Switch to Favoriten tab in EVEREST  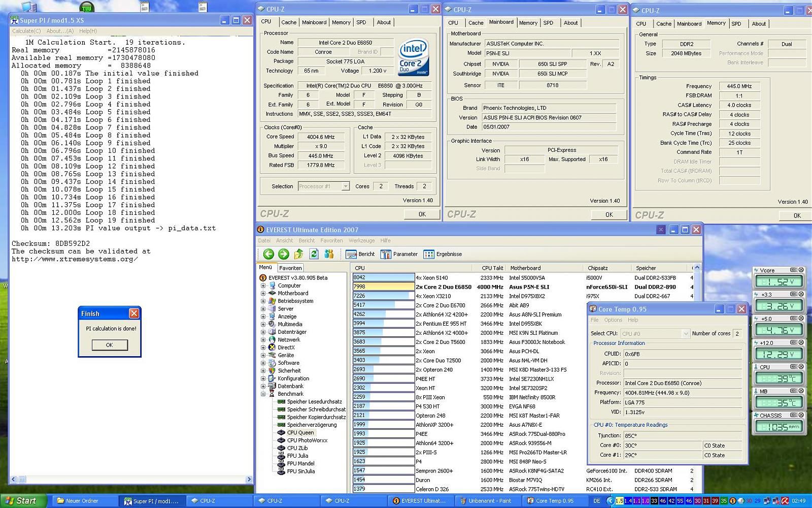[290, 268]
